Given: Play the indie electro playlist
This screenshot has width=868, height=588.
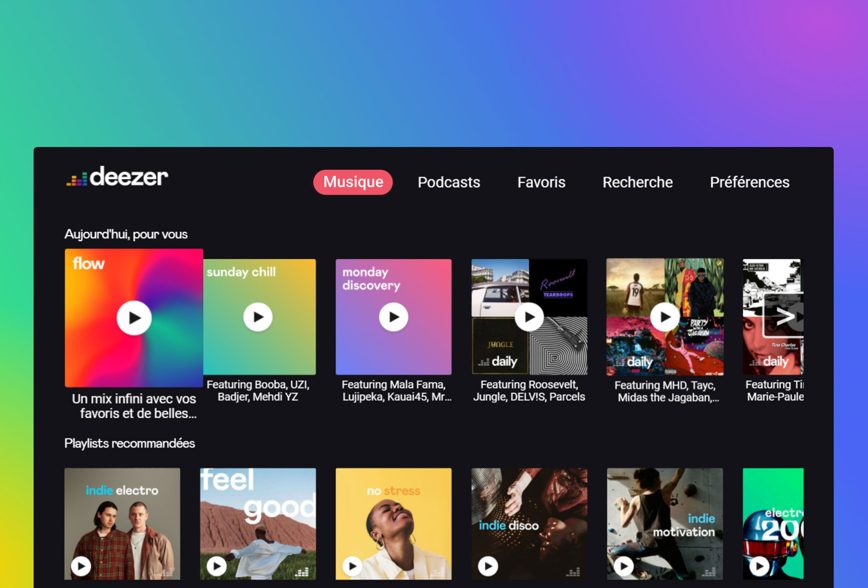Looking at the screenshot, I should tap(81, 566).
